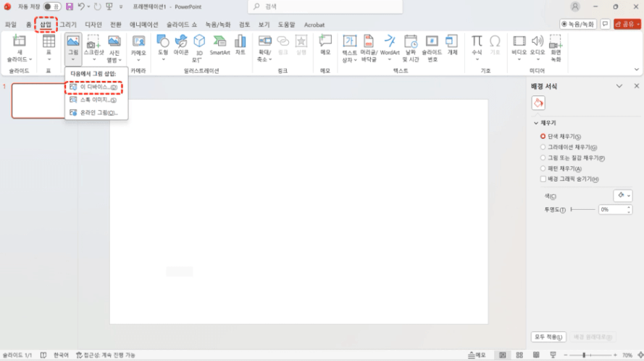Open the 도형 (Shapes) gallery
Screen dimensions: 644x361
pyautogui.click(x=163, y=45)
